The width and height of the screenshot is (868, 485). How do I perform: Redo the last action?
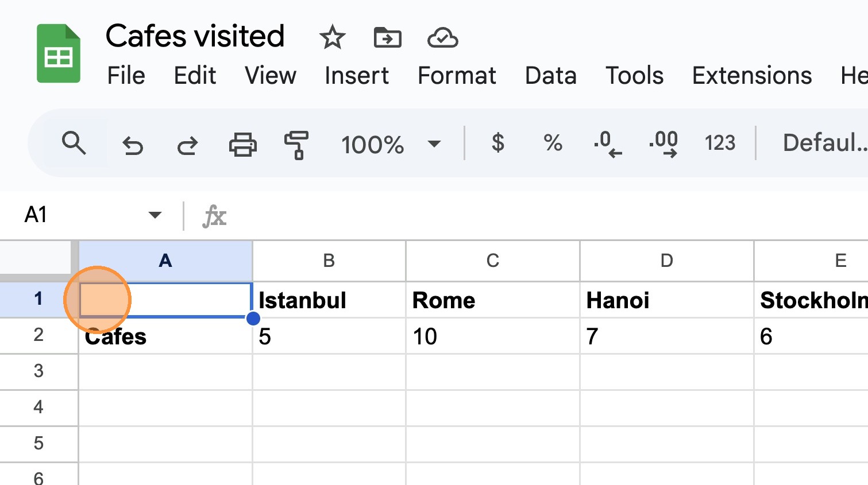coord(187,144)
